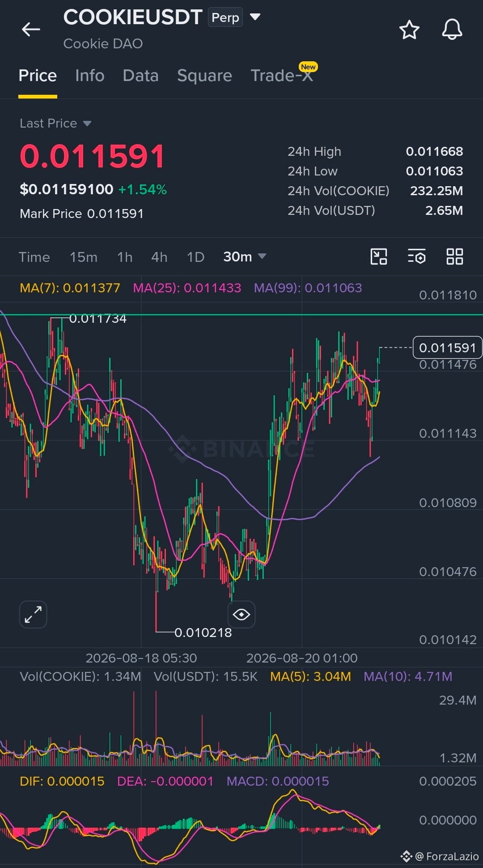
Task: Tap the large red 0.011591 last price
Action: pyautogui.click(x=93, y=156)
